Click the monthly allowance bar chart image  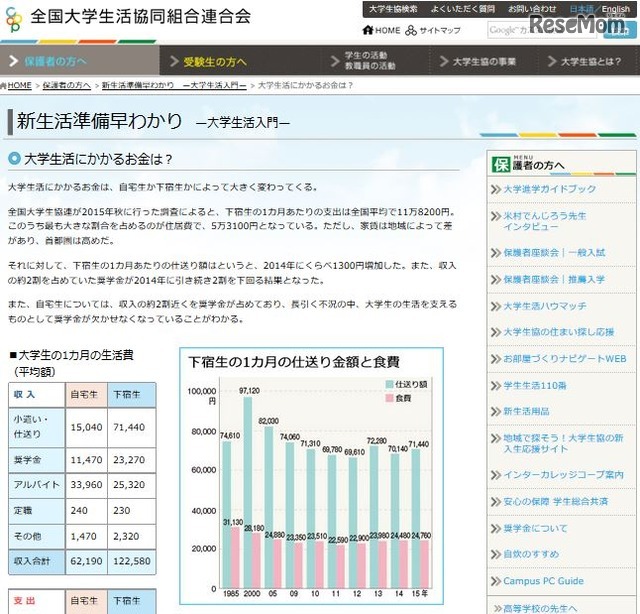coord(311,472)
